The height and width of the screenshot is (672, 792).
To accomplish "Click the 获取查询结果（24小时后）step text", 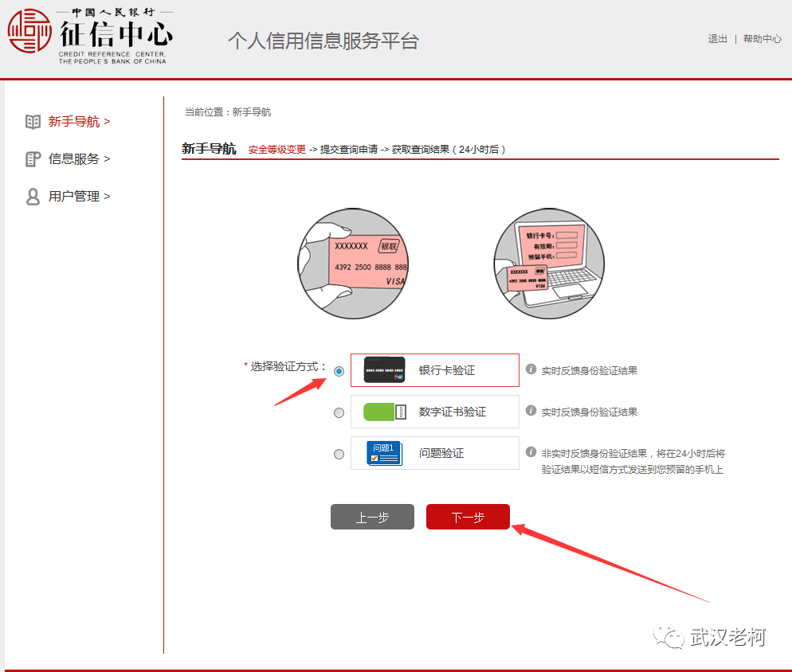I will point(449,150).
